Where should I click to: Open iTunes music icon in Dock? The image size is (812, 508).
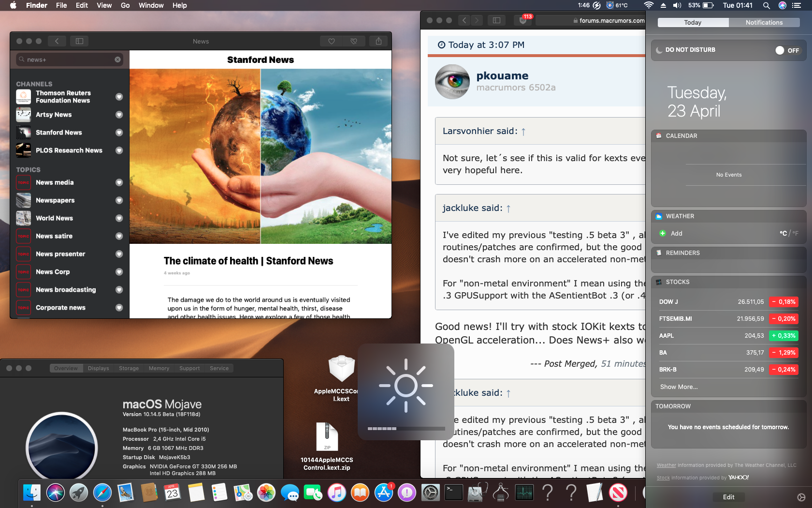point(337,493)
